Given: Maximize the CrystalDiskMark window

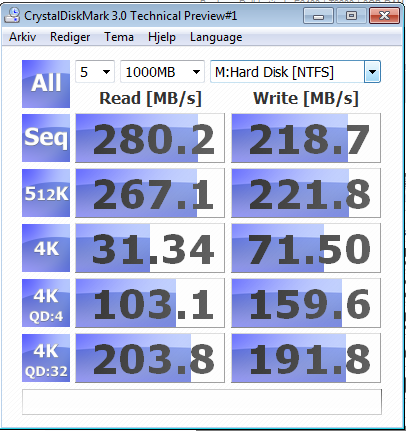Looking at the screenshot, I should click(x=351, y=16).
